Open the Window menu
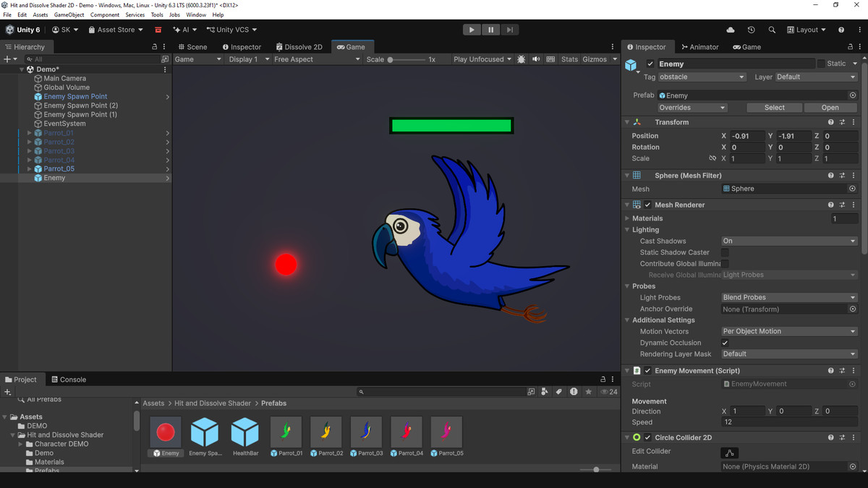 (196, 14)
